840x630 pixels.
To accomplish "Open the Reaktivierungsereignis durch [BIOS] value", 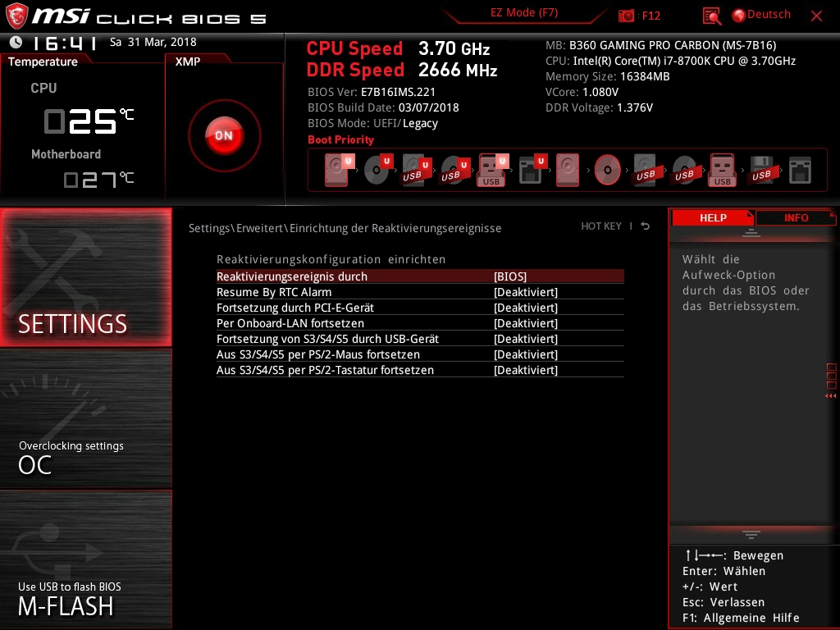I will pyautogui.click(x=510, y=276).
